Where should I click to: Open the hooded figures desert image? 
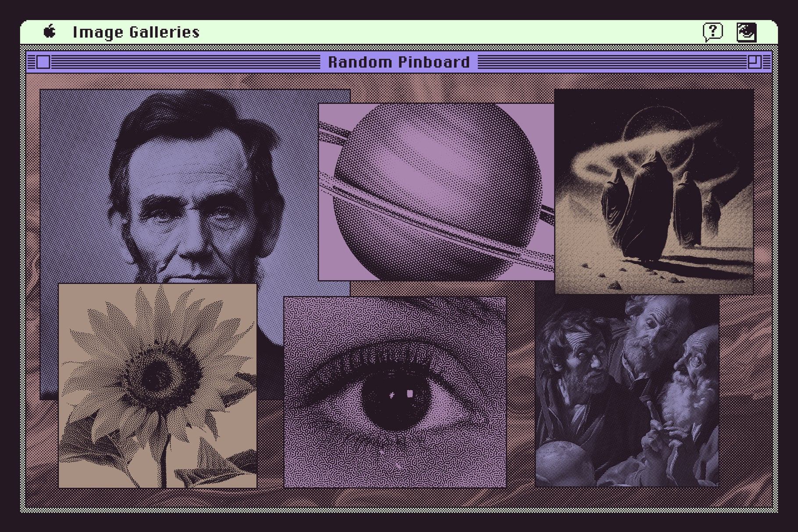pyautogui.click(x=654, y=191)
